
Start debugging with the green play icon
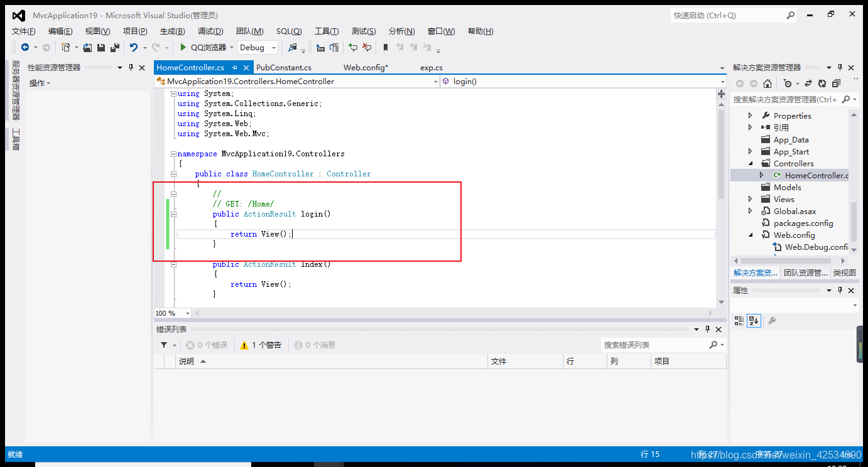point(183,47)
